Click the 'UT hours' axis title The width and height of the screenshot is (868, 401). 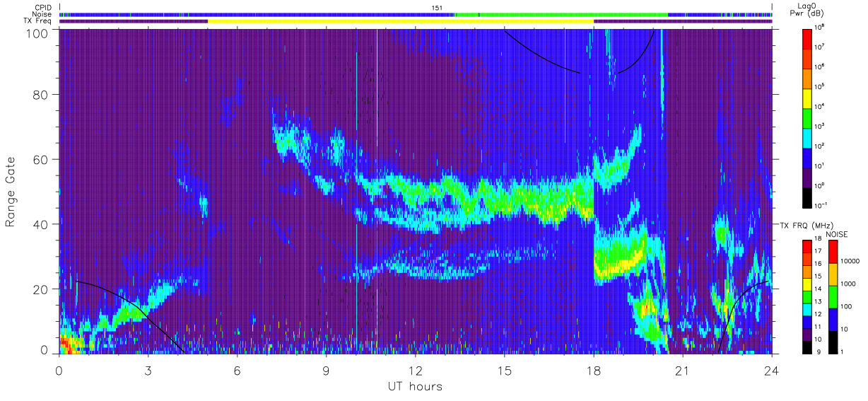415,386
